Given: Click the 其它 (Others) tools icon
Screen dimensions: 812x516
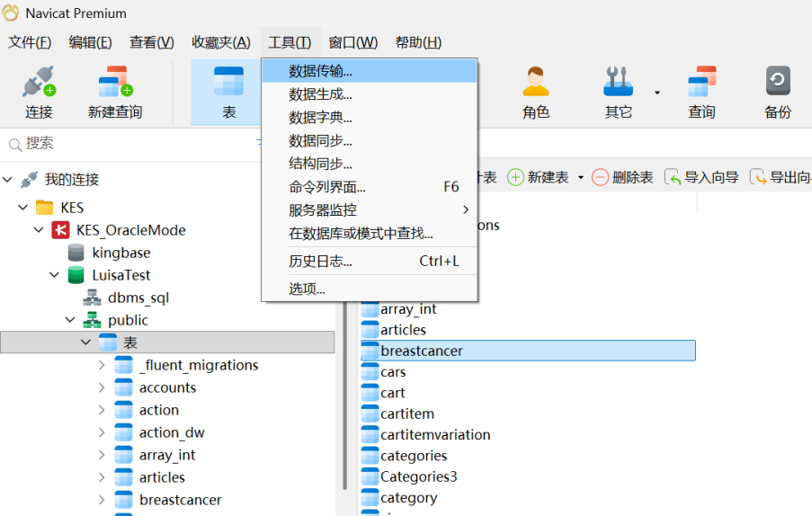Looking at the screenshot, I should coord(619,93).
